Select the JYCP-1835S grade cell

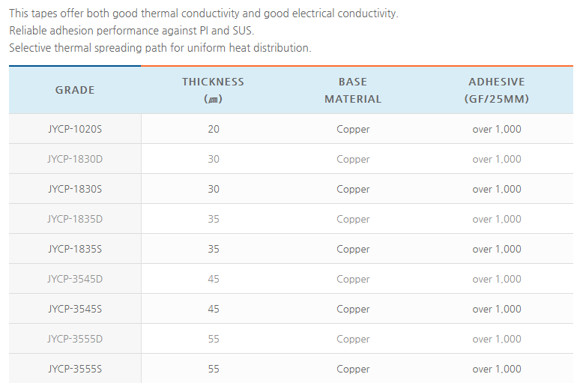75,249
